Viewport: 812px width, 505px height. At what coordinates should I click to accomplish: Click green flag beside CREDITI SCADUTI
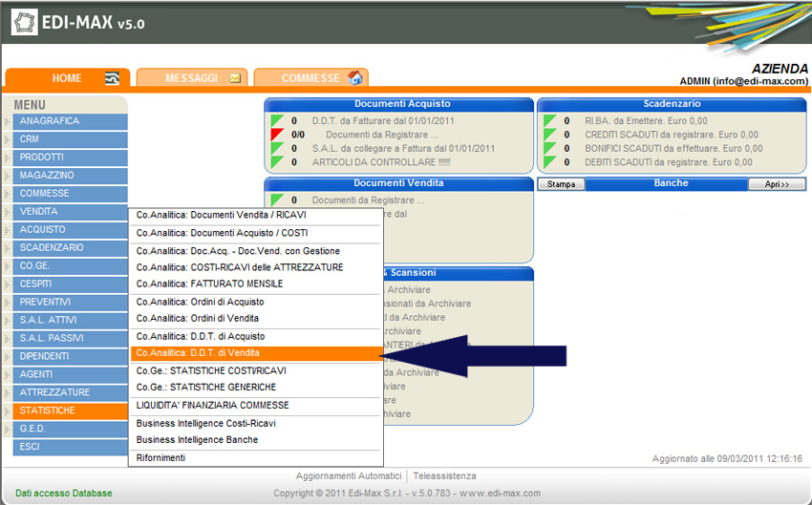click(x=550, y=135)
